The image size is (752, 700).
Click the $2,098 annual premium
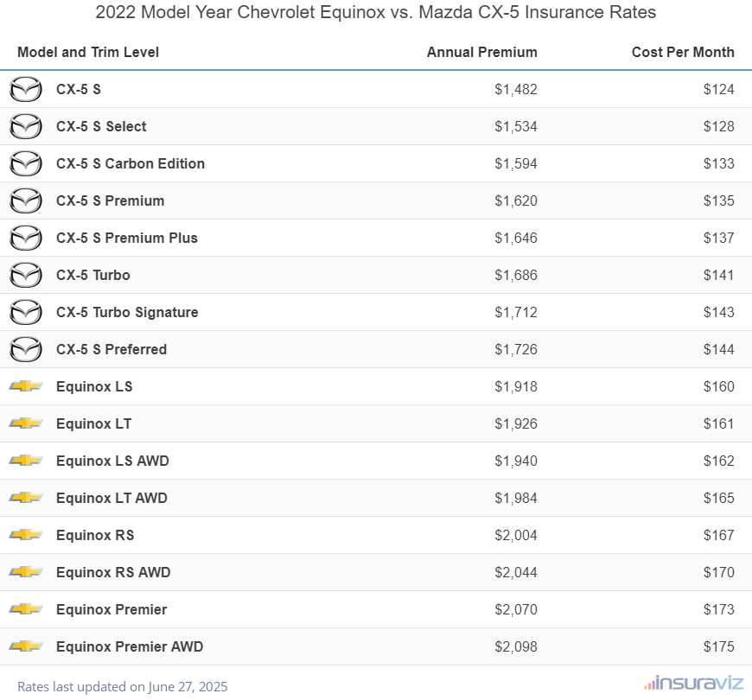(516, 646)
